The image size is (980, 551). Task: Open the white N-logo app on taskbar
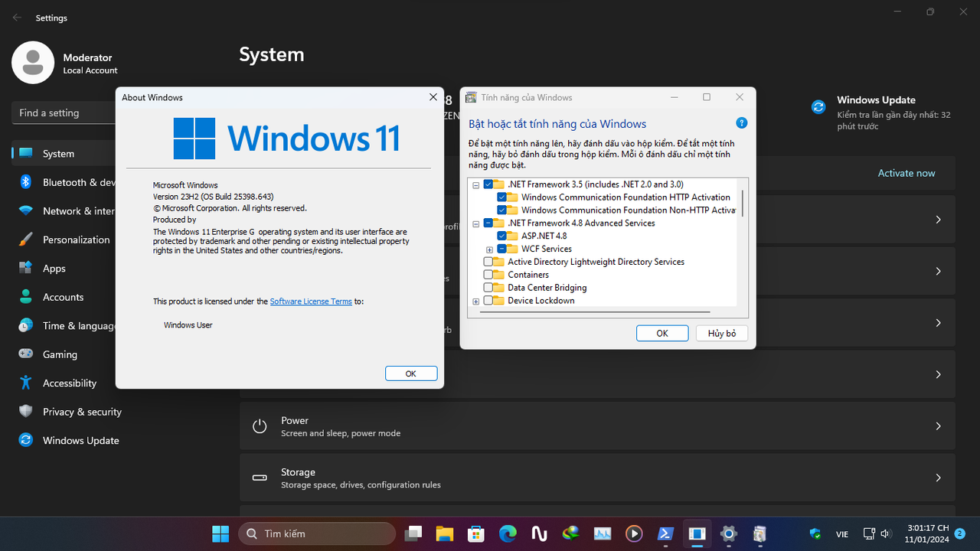coord(539,533)
